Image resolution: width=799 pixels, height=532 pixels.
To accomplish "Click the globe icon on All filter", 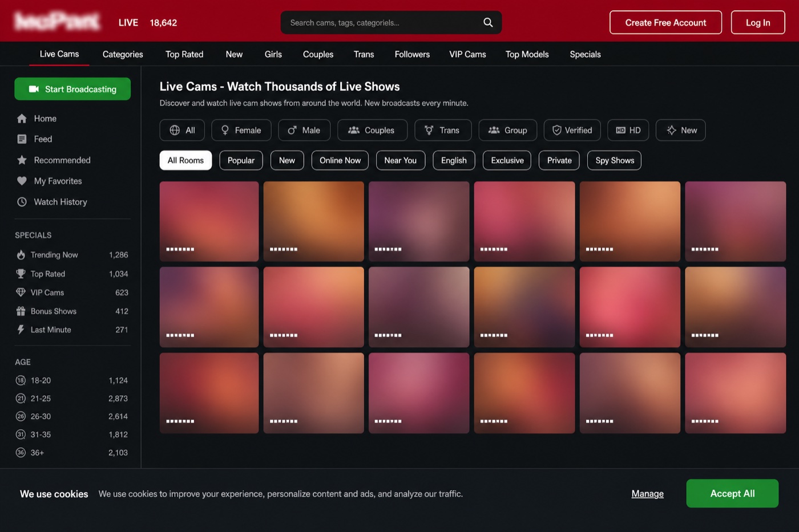I will (x=175, y=130).
